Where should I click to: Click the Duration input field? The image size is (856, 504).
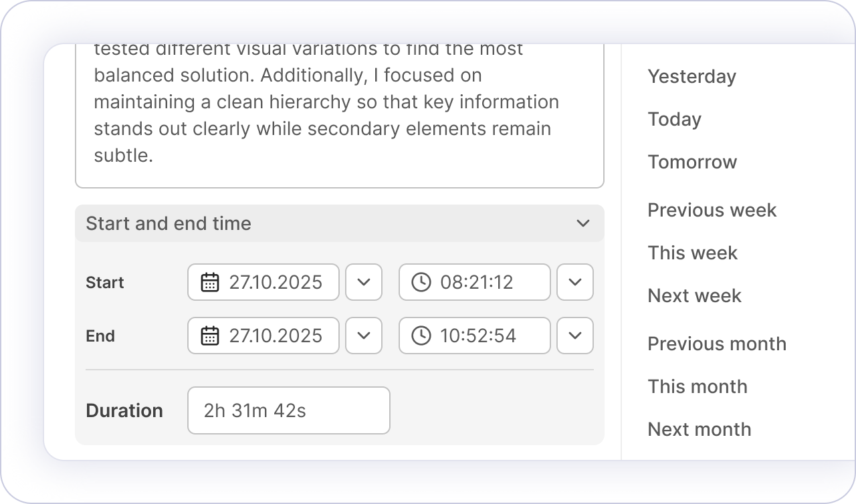pyautogui.click(x=288, y=410)
